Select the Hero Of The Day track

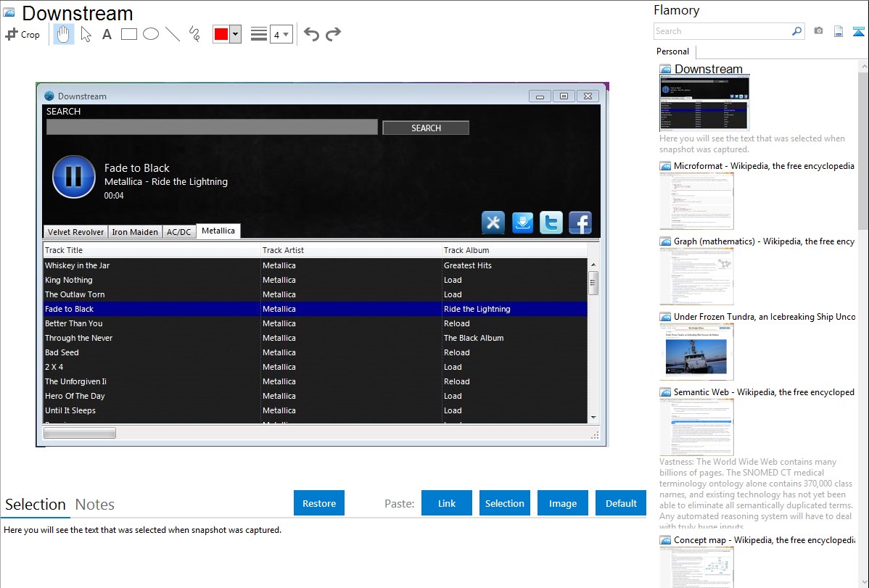tap(315, 396)
